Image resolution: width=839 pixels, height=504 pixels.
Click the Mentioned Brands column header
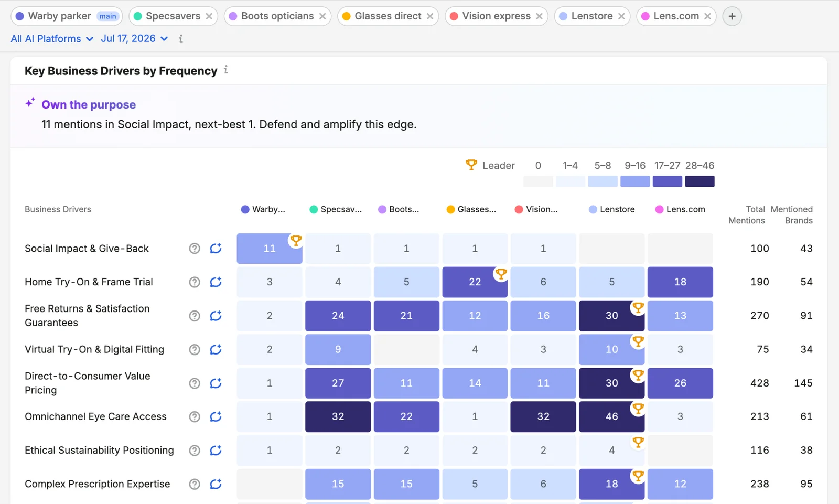tap(792, 215)
